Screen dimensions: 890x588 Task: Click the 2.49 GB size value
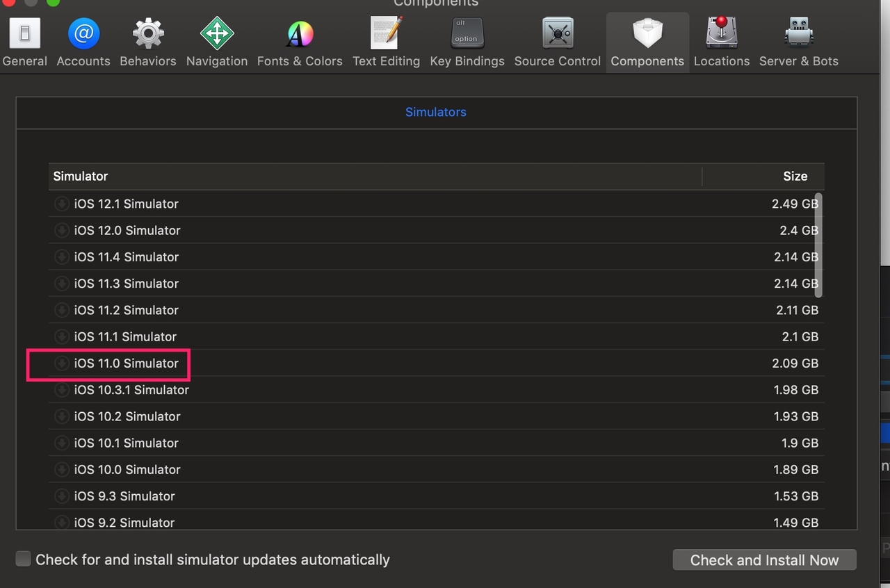[795, 204]
